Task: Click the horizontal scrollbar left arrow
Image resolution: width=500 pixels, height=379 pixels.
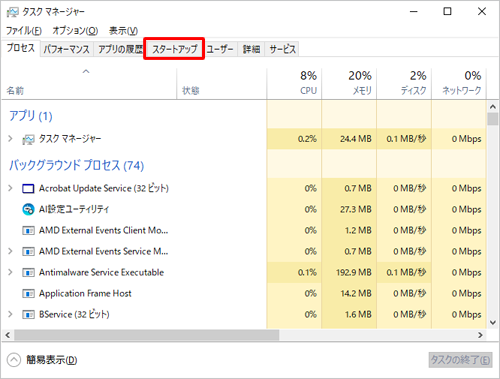Action: click(8, 335)
